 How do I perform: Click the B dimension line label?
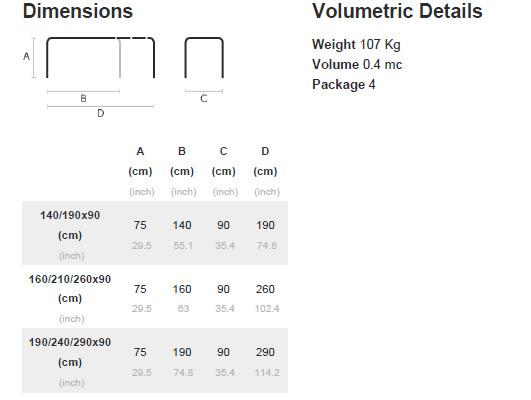pyautogui.click(x=83, y=99)
